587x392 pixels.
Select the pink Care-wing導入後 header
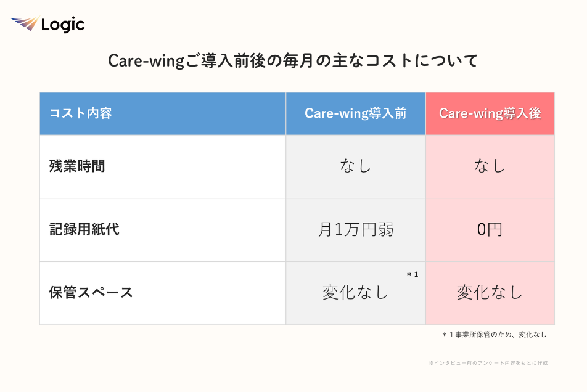pos(490,113)
